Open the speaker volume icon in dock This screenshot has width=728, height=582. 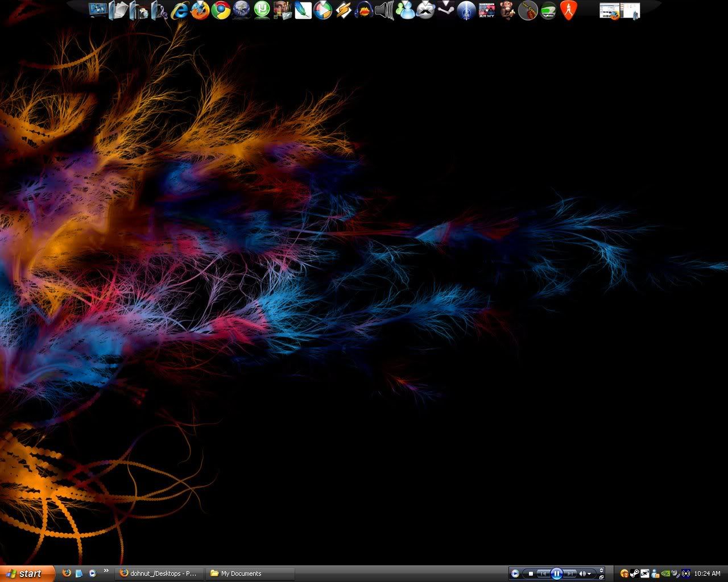point(384,10)
